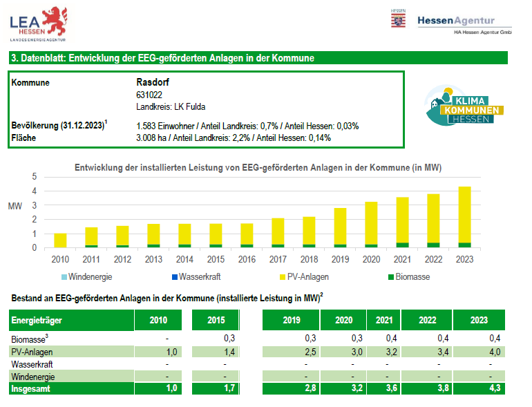Click the 2010 bar in the chart
This screenshot has height=407, width=532.
[x=60, y=240]
